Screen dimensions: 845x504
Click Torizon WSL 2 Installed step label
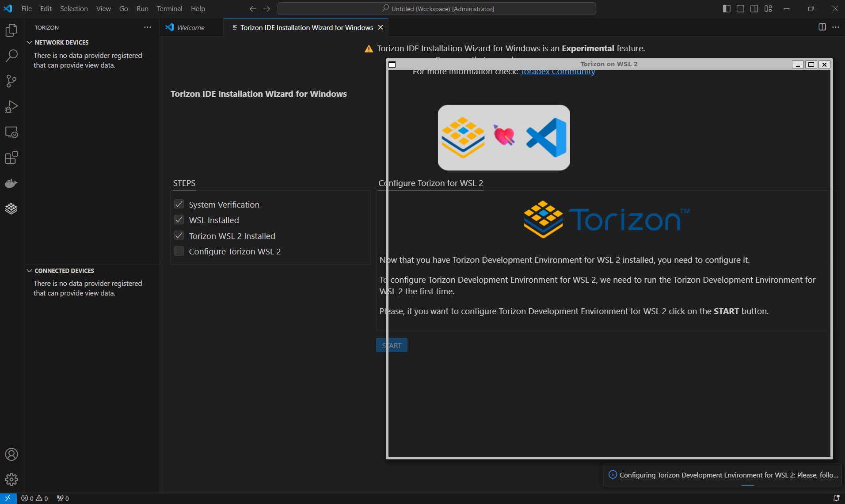click(232, 236)
